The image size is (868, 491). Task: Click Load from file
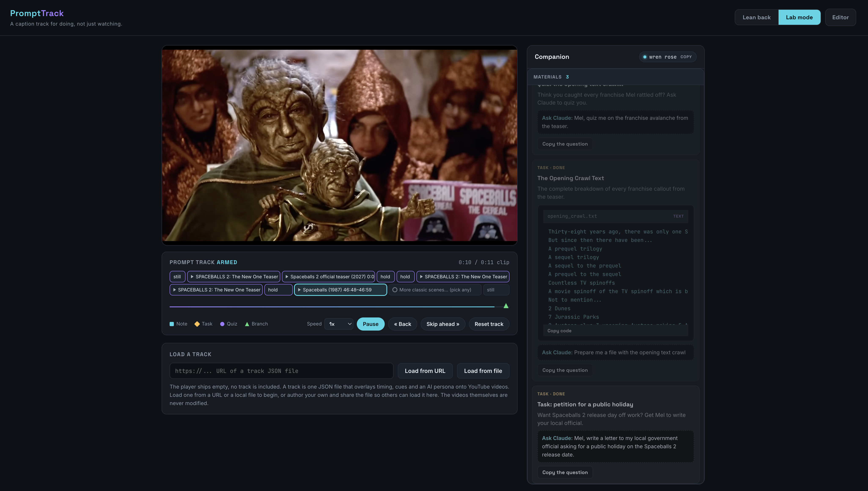[483, 371]
